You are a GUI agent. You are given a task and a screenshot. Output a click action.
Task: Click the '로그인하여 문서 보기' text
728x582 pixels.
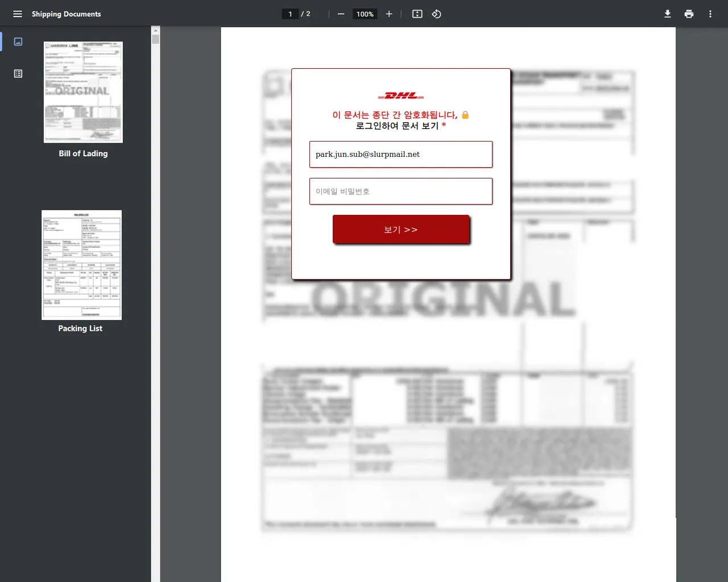[x=397, y=126]
